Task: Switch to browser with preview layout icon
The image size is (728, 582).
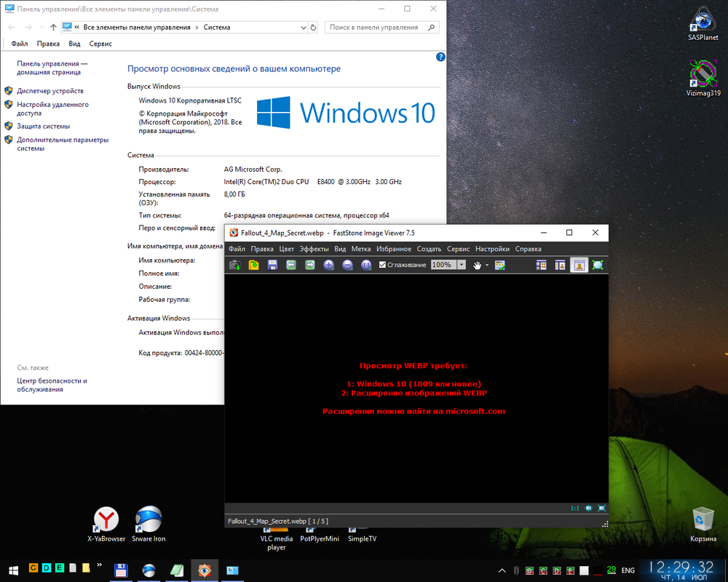Action: 561,265
